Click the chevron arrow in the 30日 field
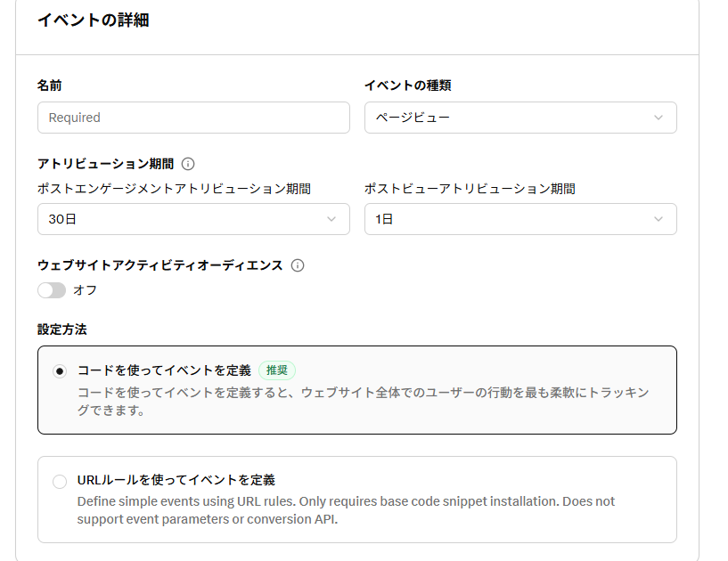 click(x=331, y=219)
